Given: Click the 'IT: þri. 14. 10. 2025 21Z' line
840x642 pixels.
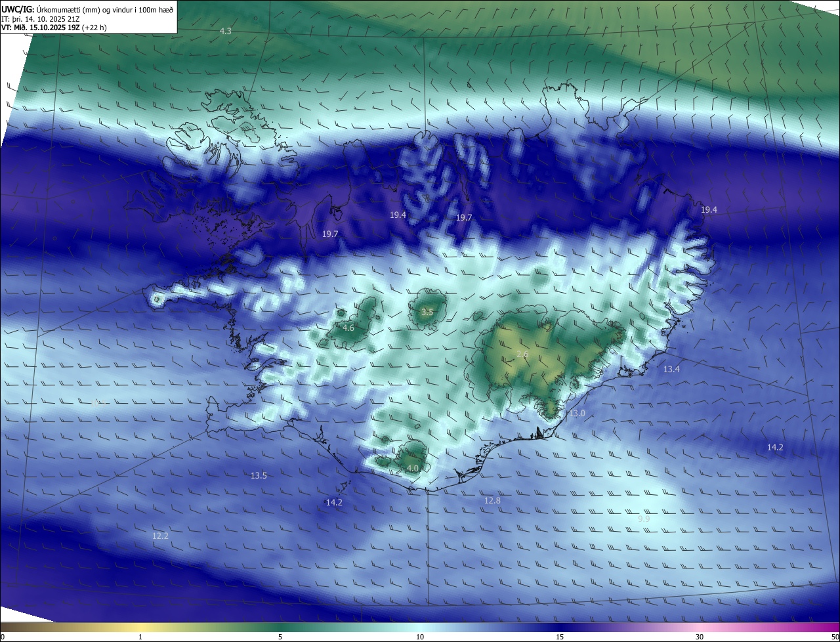Looking at the screenshot, I should tap(42, 19).
